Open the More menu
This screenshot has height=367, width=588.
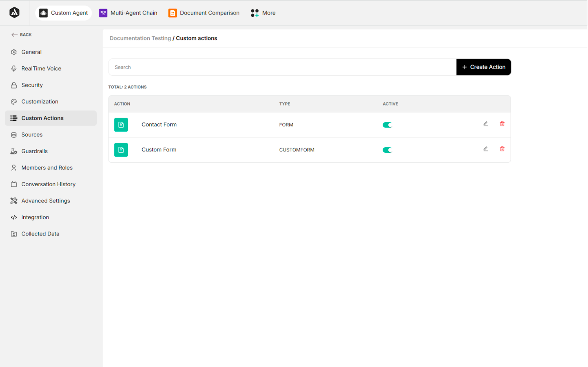click(263, 13)
